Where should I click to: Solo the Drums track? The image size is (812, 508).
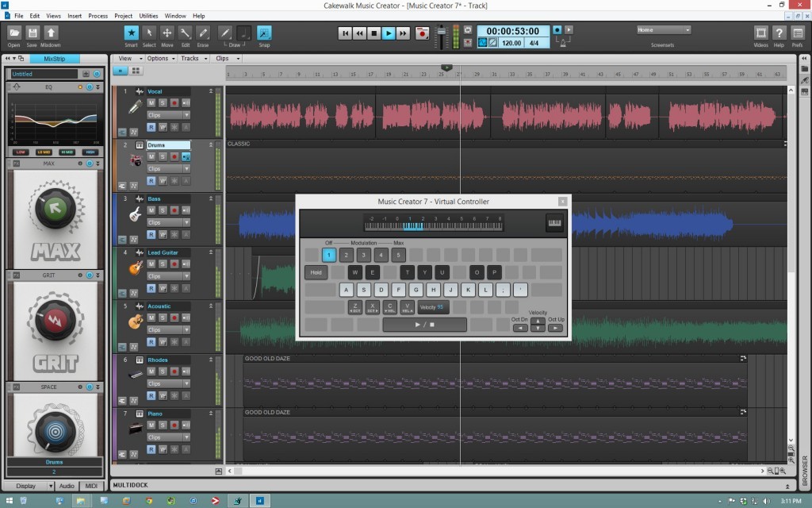(163, 156)
